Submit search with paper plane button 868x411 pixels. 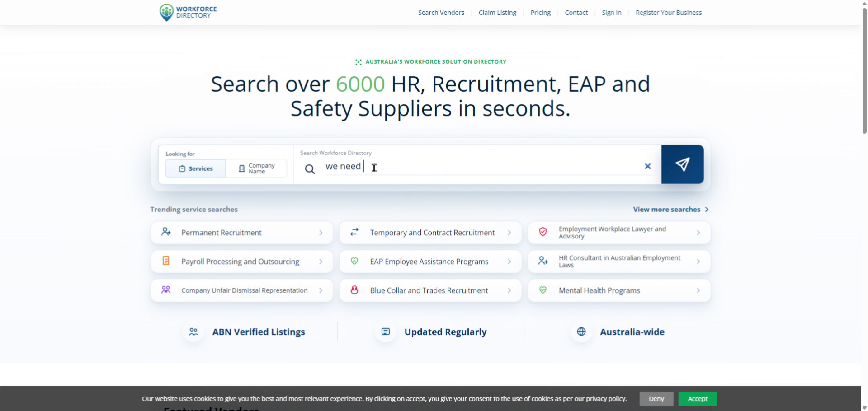pyautogui.click(x=682, y=164)
